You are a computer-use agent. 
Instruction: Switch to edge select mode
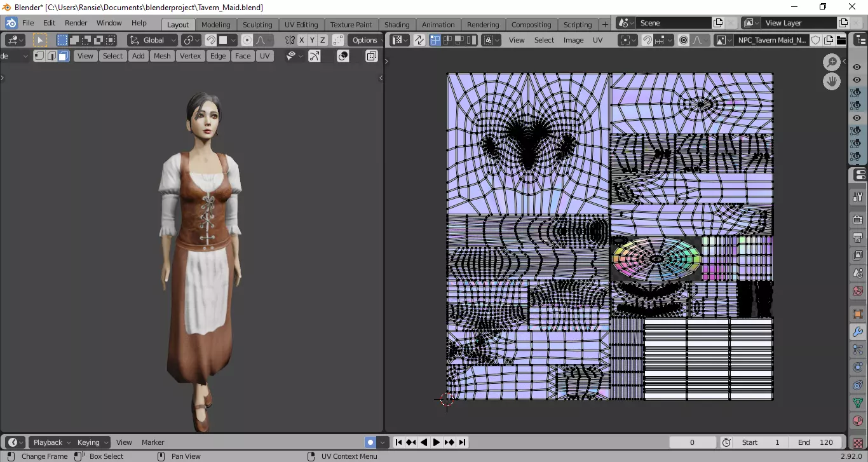(51, 56)
